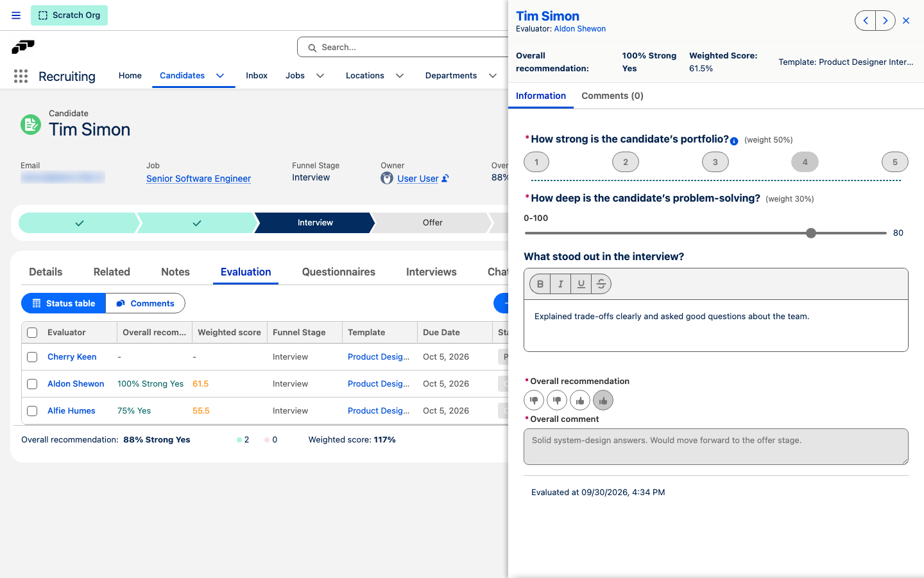Toggle italic formatting in the editor
The height and width of the screenshot is (578, 924).
click(x=561, y=284)
